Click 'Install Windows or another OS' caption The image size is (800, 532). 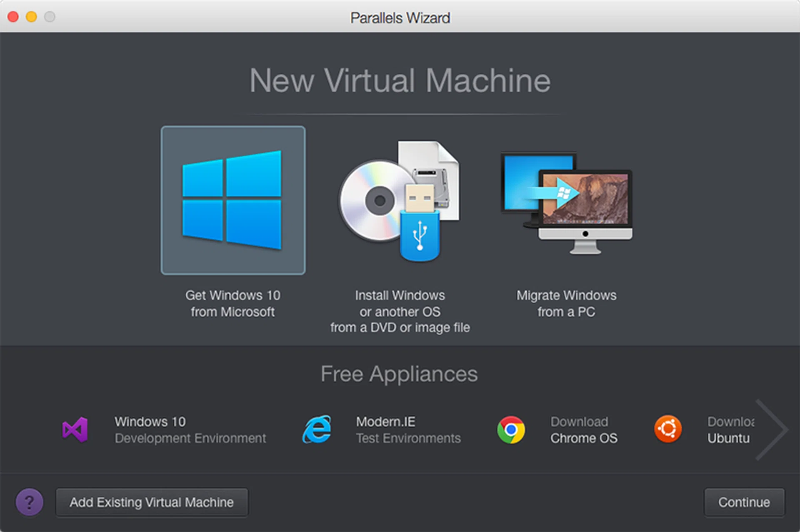point(400,311)
